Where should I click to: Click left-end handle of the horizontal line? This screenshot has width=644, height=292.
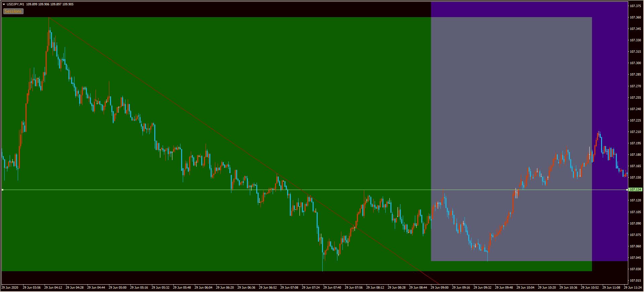click(x=2, y=190)
